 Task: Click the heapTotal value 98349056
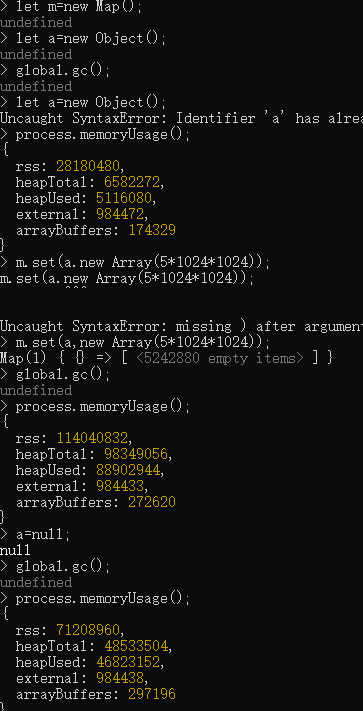136,454
